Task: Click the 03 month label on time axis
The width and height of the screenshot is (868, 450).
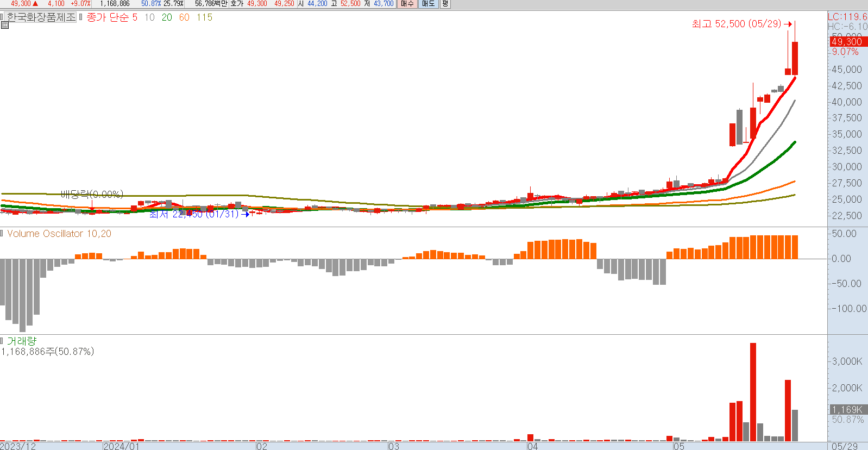Action: [x=393, y=446]
